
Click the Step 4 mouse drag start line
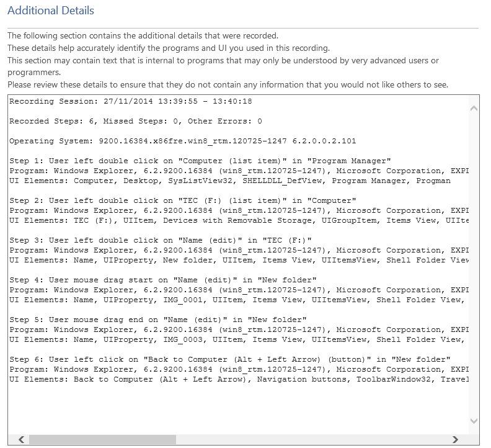163,280
